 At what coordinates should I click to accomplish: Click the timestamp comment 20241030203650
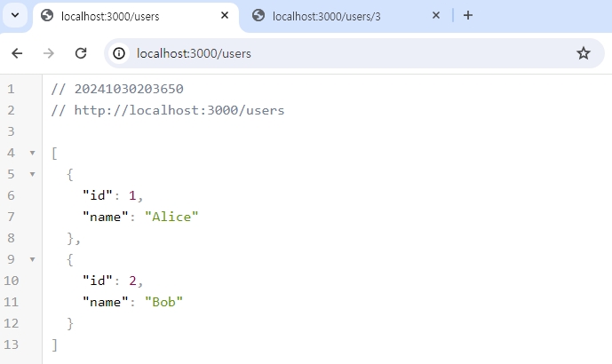pyautogui.click(x=129, y=89)
